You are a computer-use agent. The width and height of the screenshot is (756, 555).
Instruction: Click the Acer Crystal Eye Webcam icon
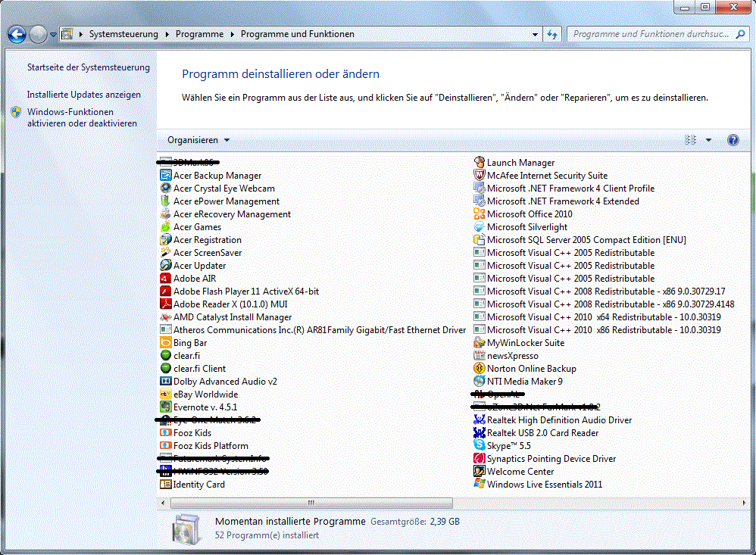click(165, 189)
